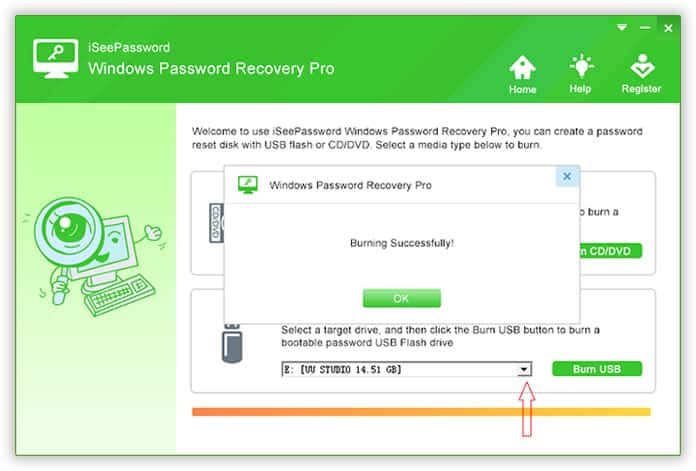
Task: Click the CD/DVD drive icon
Action: pos(217,223)
